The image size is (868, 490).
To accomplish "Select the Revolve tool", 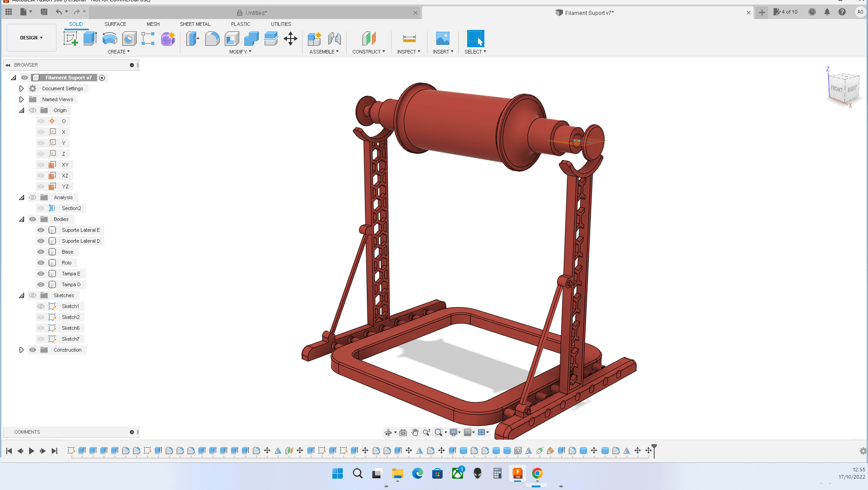I will (x=109, y=39).
